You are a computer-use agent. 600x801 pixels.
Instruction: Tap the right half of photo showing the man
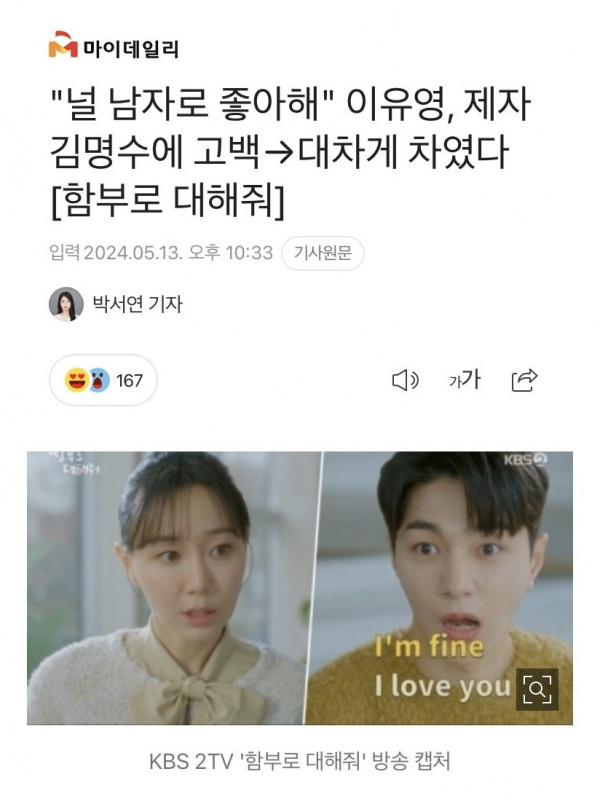pyautogui.click(x=441, y=588)
